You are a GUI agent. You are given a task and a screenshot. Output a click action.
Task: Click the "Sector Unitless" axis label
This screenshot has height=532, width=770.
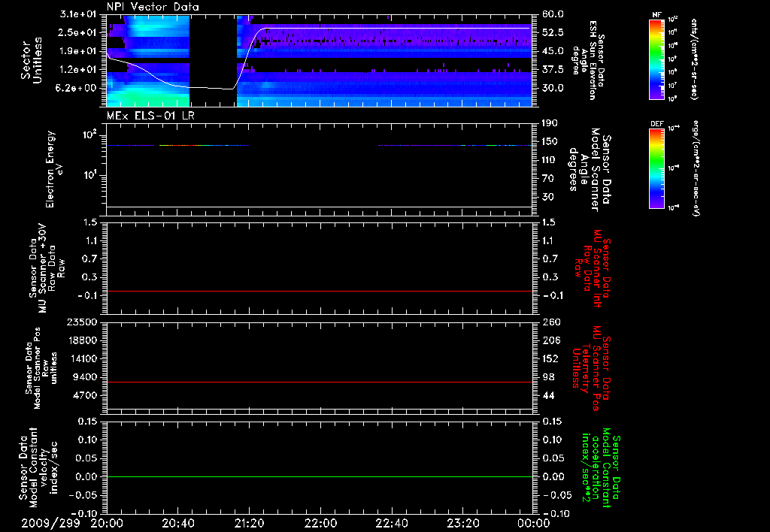coord(32,60)
